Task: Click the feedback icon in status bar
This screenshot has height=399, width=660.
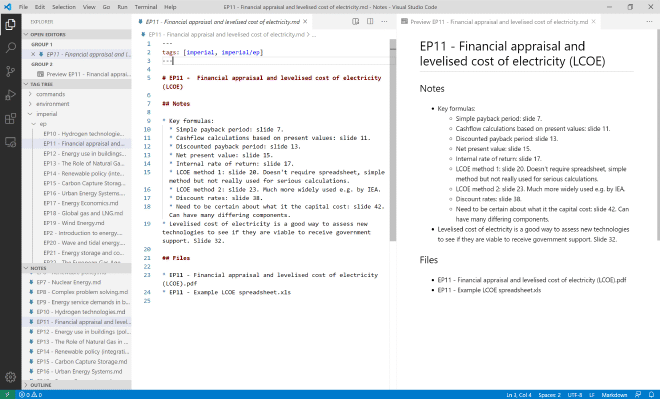Action: coord(638,395)
